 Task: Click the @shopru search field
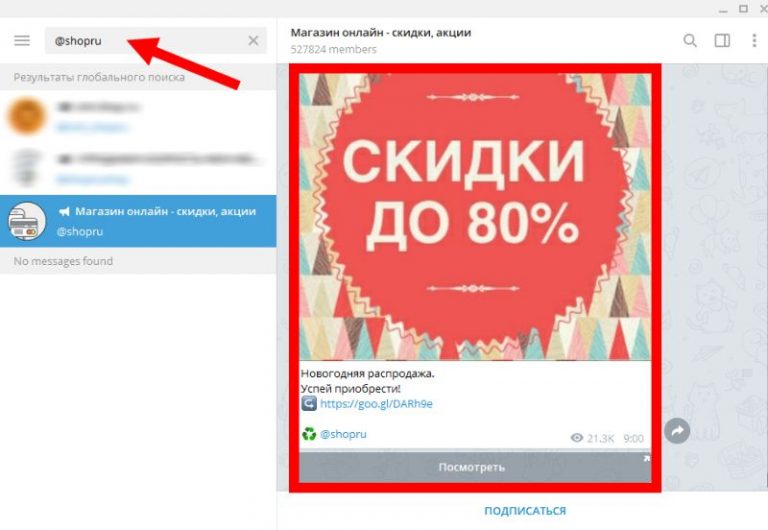click(x=156, y=41)
